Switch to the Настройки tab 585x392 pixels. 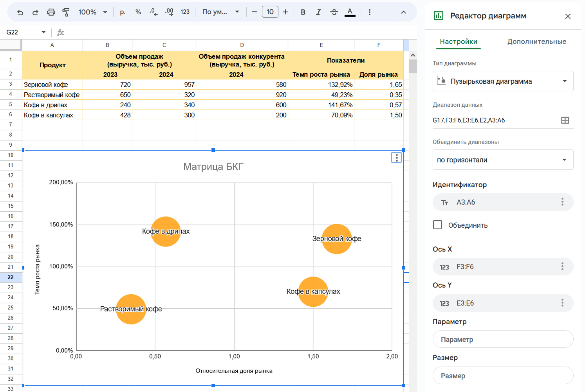459,41
